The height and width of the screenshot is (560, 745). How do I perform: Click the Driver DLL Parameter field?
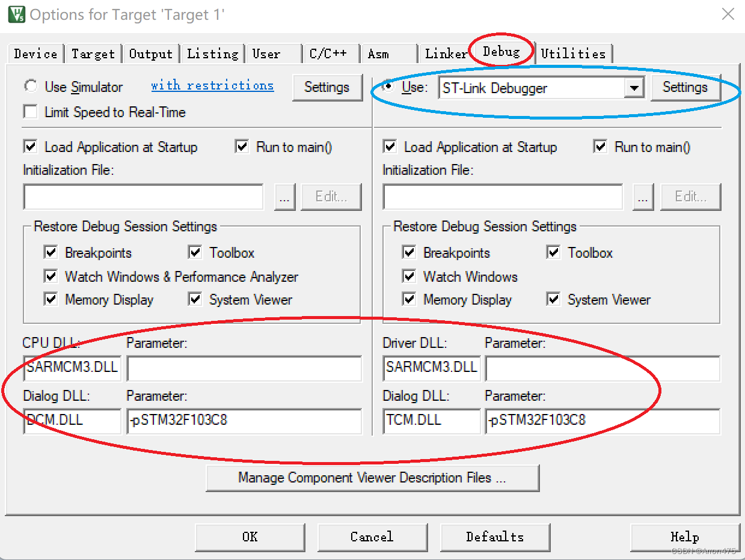[x=602, y=368]
